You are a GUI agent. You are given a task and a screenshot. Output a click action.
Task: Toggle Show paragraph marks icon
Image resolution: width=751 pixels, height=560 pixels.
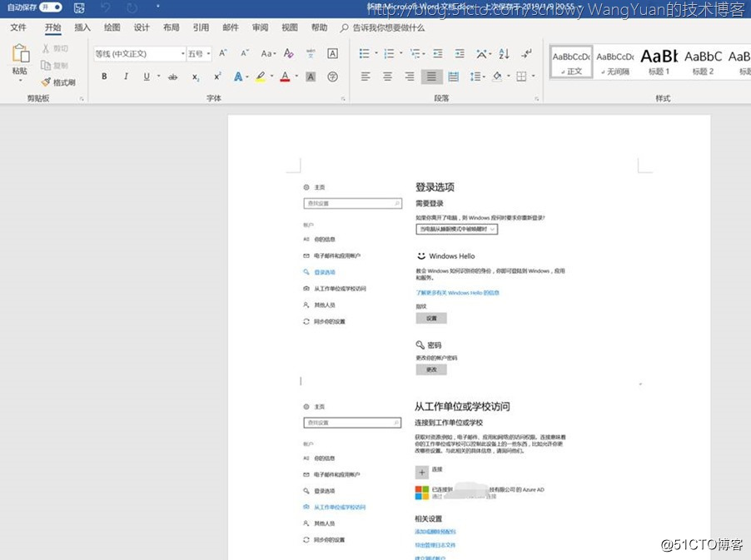coord(526,53)
